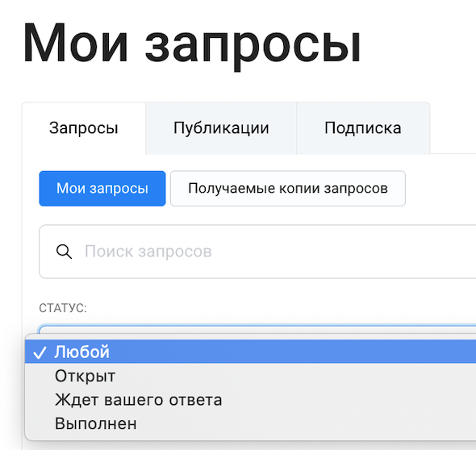Viewport: 476px width, 450px height.
Task: Open the Публикации tab
Action: coord(221,128)
